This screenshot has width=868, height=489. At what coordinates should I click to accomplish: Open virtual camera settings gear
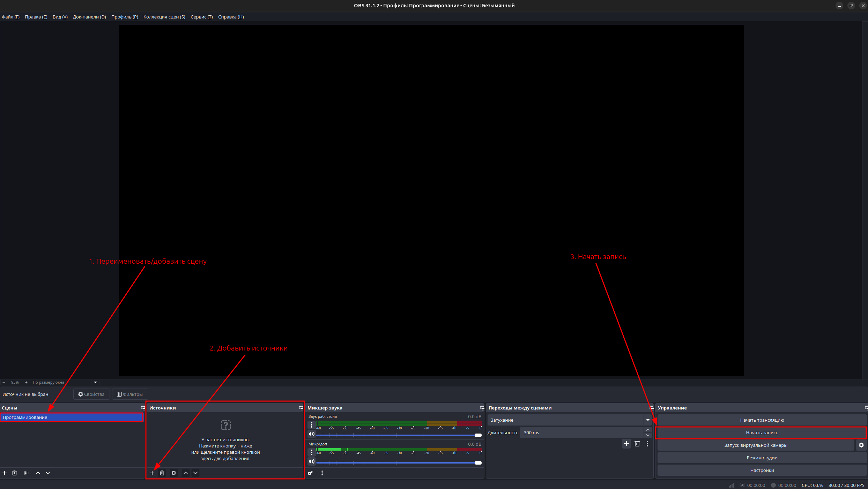(861, 445)
